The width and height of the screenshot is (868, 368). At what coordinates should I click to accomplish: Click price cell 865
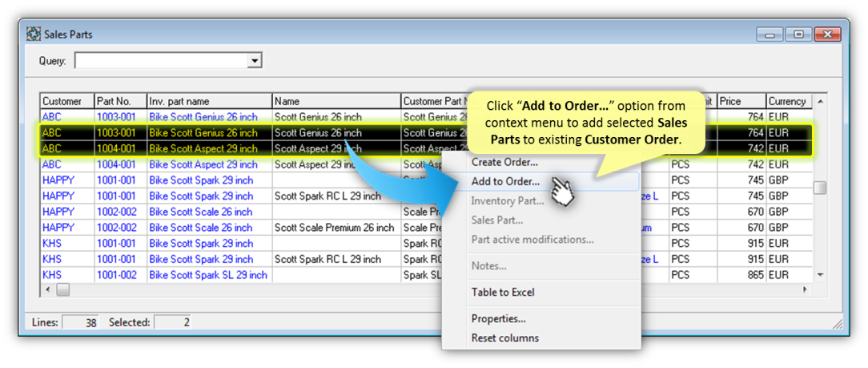(x=741, y=275)
